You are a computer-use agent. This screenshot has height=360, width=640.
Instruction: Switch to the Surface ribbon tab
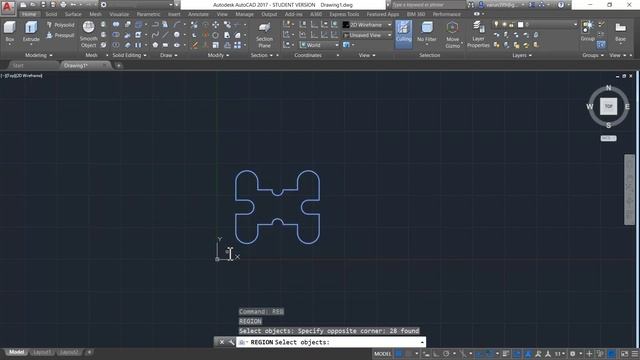(73, 14)
